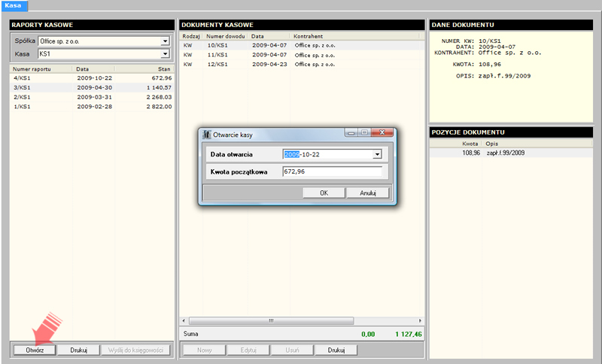The image size is (602, 364).
Task: Expand the Data otwarcia date dropdown
Action: click(x=378, y=154)
